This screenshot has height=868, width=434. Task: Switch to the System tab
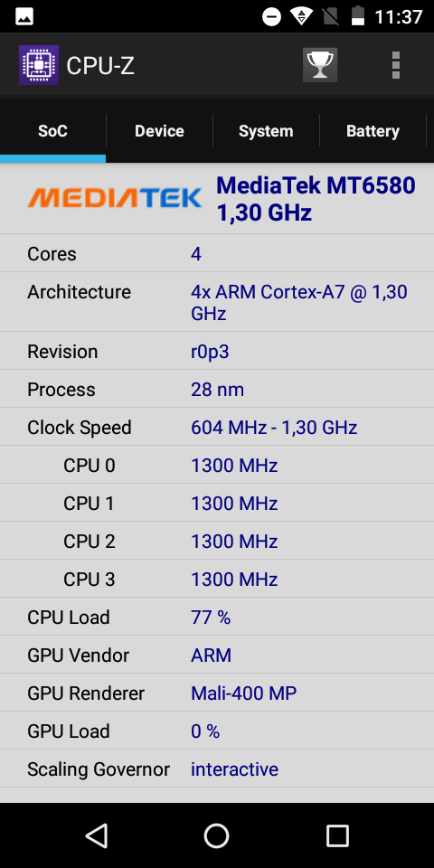point(266,131)
